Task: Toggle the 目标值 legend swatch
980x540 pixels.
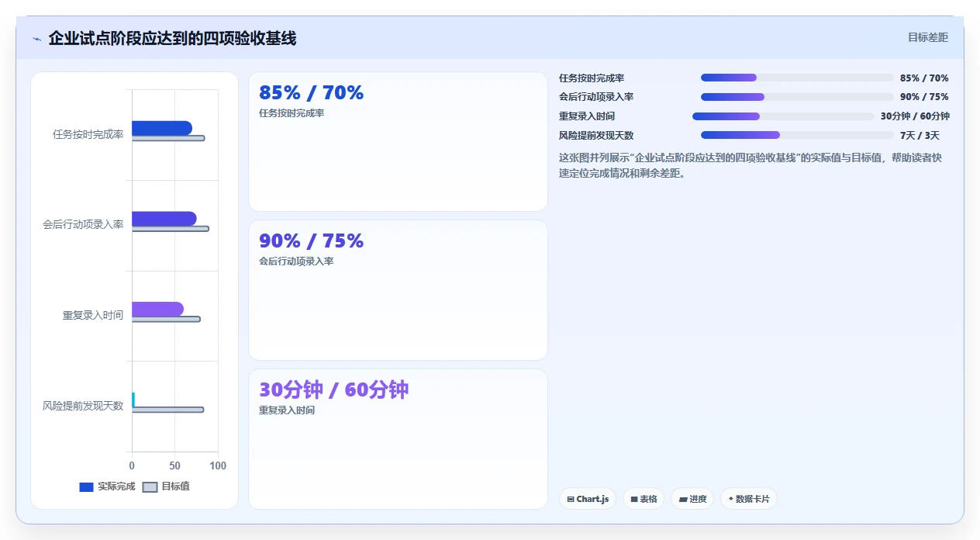Action: click(150, 487)
